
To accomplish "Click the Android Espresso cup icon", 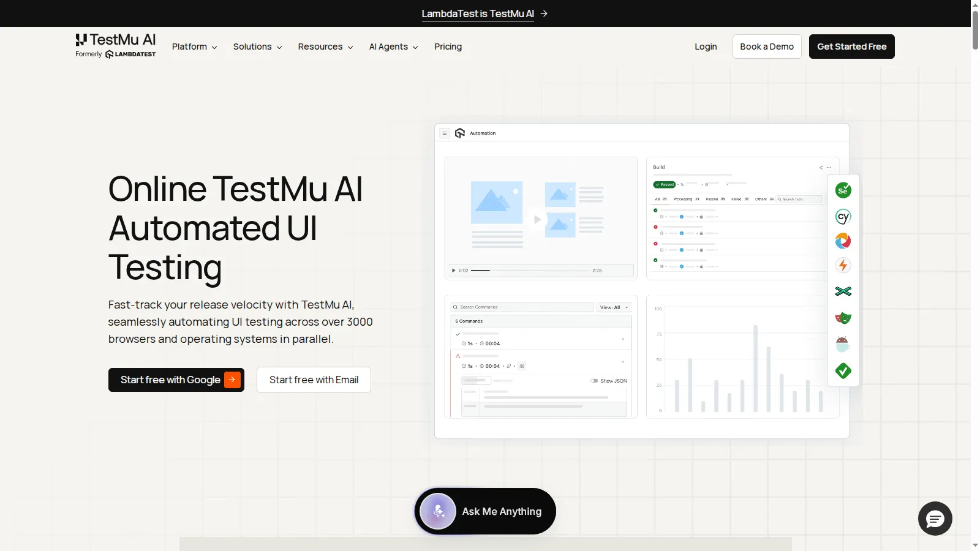I will point(843,344).
